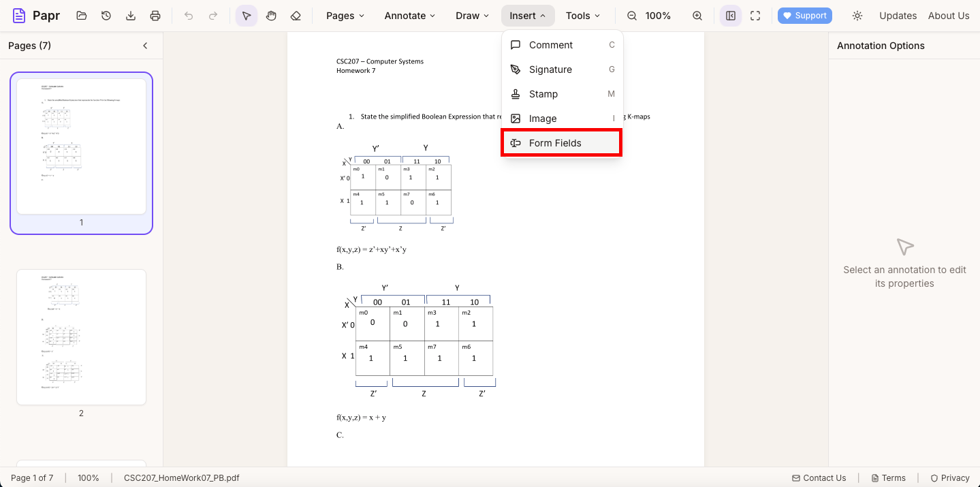Zoom in on the document
Viewport: 980px width, 487px height.
tap(697, 15)
